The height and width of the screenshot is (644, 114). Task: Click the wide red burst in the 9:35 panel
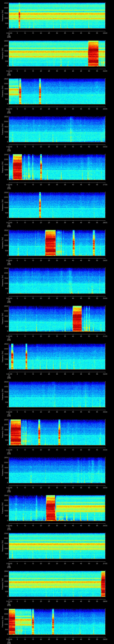pos(51,508)
